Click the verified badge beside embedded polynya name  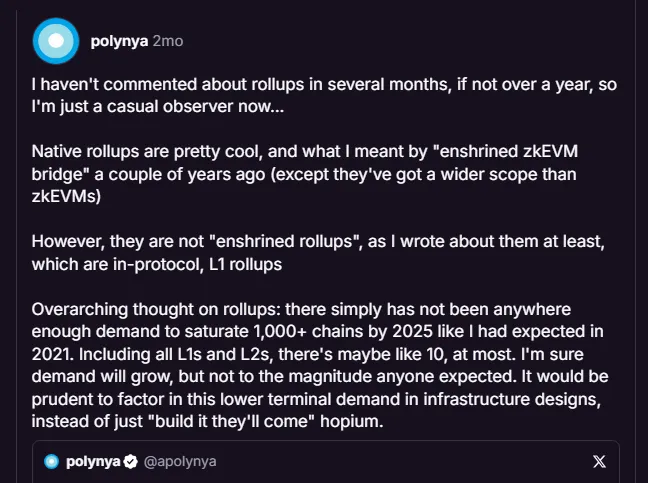click(131, 462)
